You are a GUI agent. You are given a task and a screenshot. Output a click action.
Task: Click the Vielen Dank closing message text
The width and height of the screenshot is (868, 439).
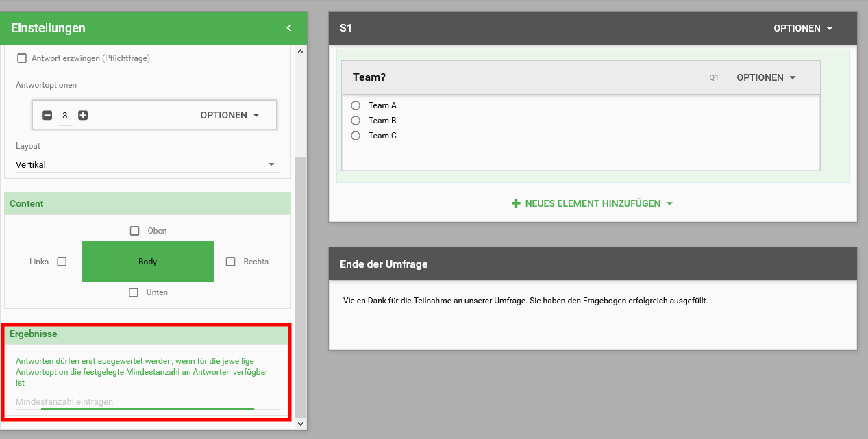[x=525, y=301]
